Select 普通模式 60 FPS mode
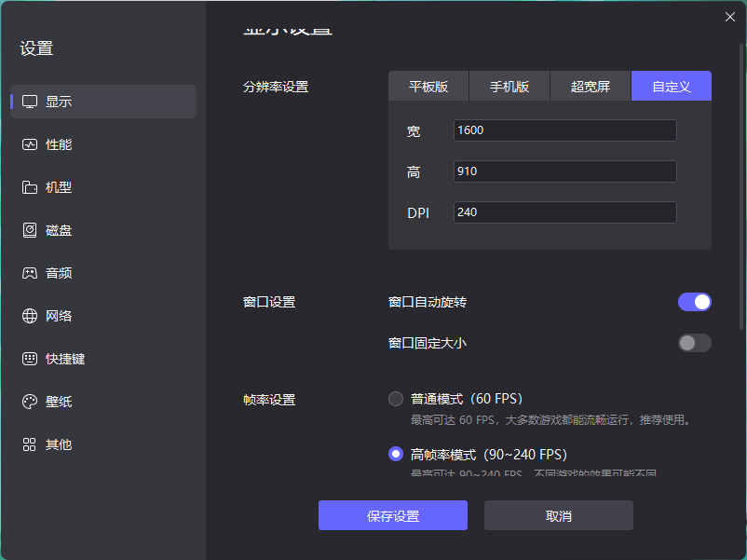The width and height of the screenshot is (747, 560). (395, 398)
